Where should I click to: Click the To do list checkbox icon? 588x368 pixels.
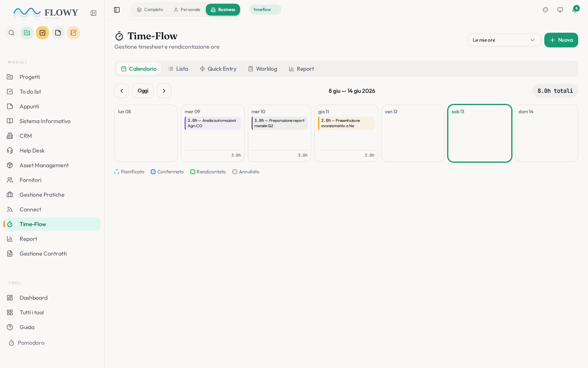(x=10, y=92)
